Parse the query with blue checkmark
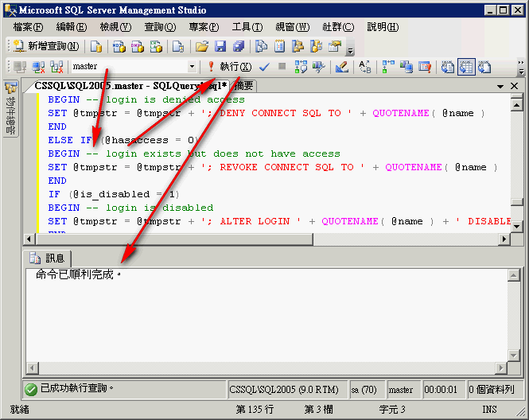This screenshot has width=529, height=420. (x=264, y=67)
